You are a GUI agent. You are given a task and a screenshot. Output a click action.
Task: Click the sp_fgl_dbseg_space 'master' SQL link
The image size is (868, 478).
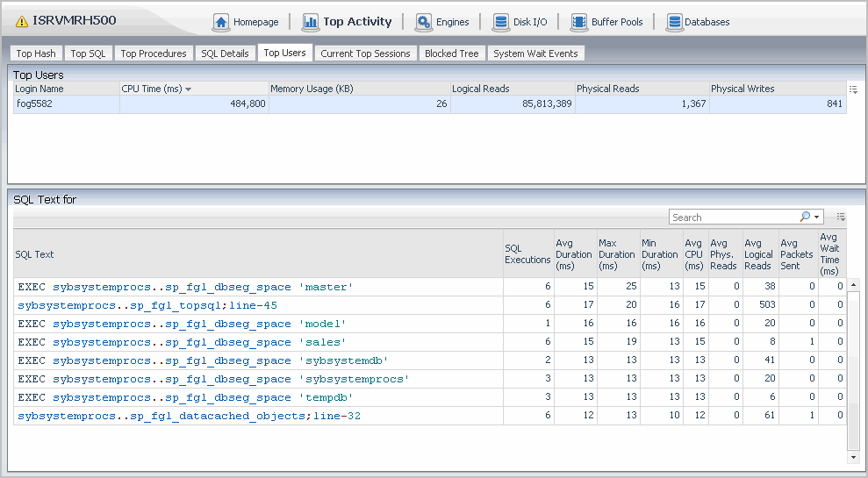[184, 287]
